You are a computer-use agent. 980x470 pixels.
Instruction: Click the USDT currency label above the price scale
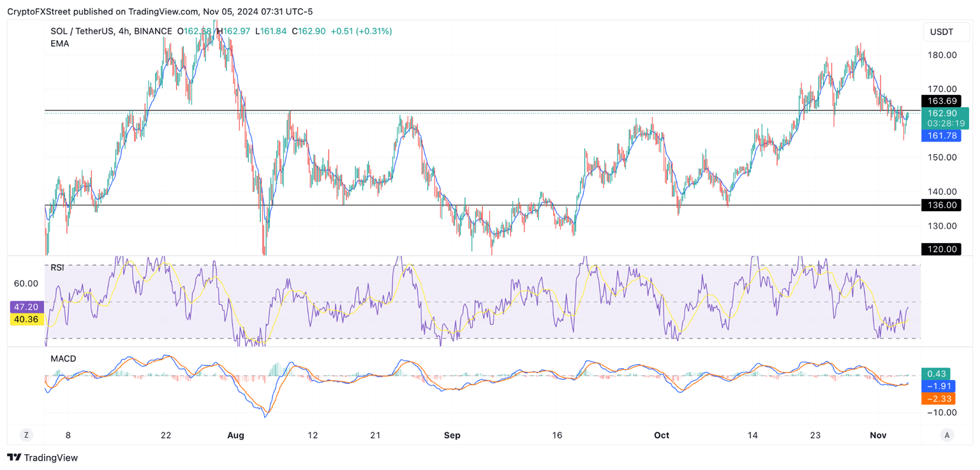tap(946, 31)
